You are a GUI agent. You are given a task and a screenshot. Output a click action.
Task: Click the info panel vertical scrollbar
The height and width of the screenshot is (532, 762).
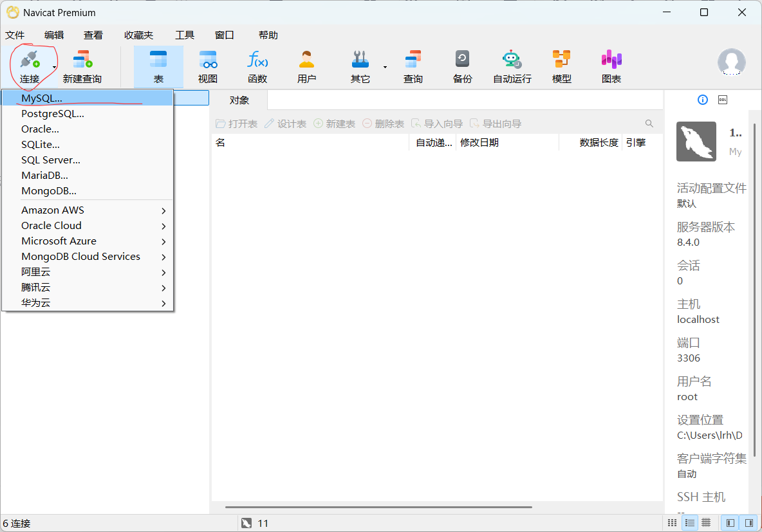[755, 291]
